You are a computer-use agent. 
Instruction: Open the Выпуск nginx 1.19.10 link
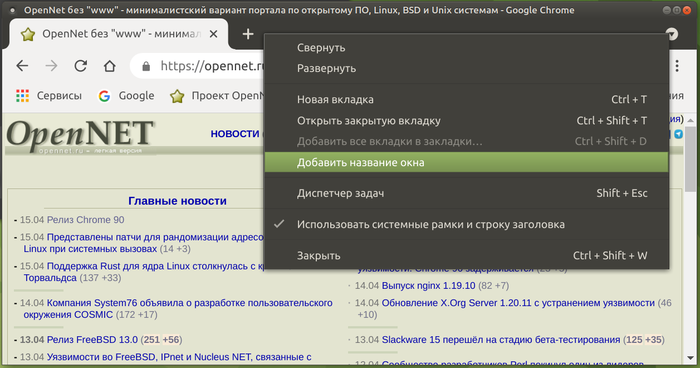click(428, 285)
